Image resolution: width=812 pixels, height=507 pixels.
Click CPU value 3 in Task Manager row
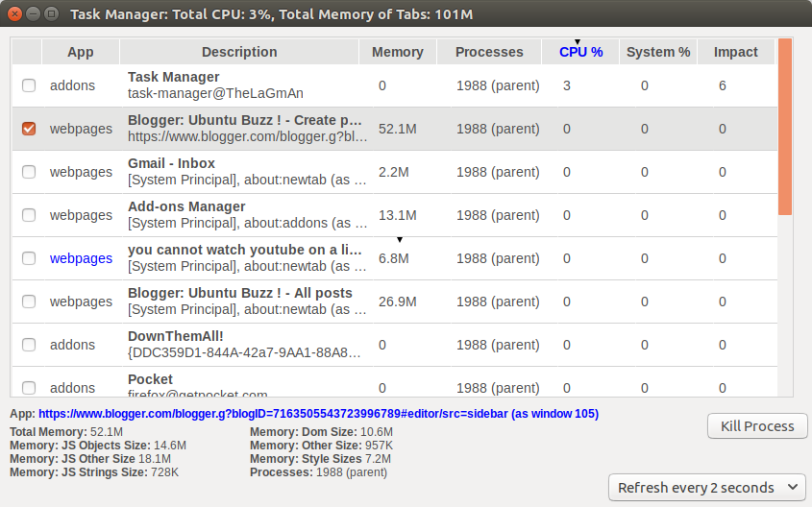[567, 85]
